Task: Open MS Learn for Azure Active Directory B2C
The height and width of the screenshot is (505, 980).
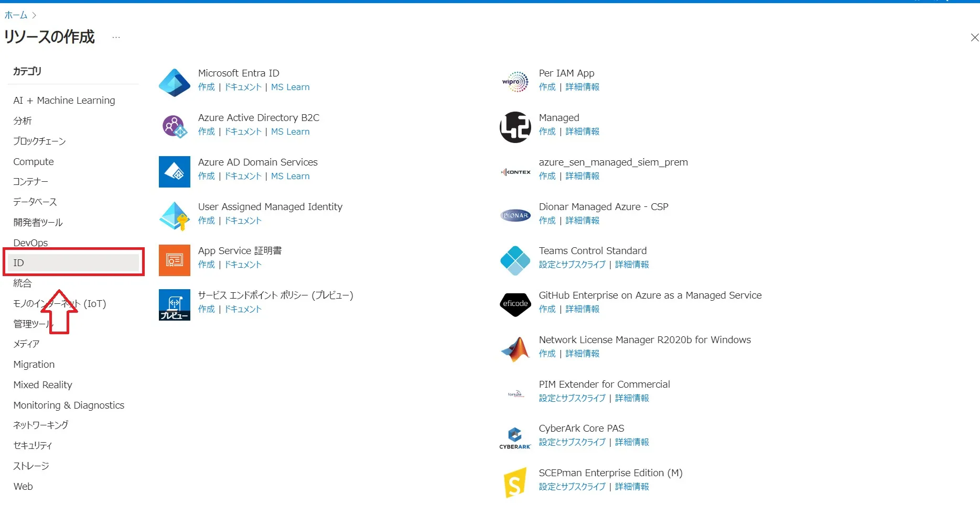Action: pyautogui.click(x=290, y=131)
